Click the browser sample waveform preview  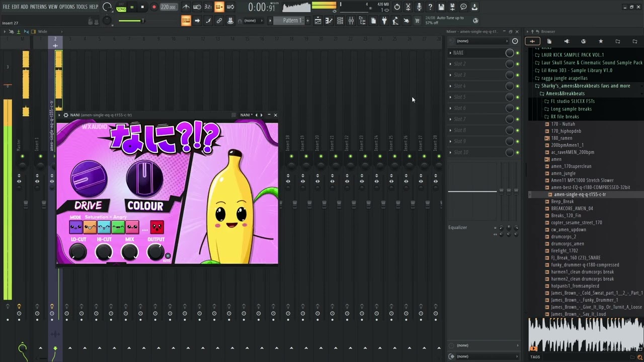[586, 334]
